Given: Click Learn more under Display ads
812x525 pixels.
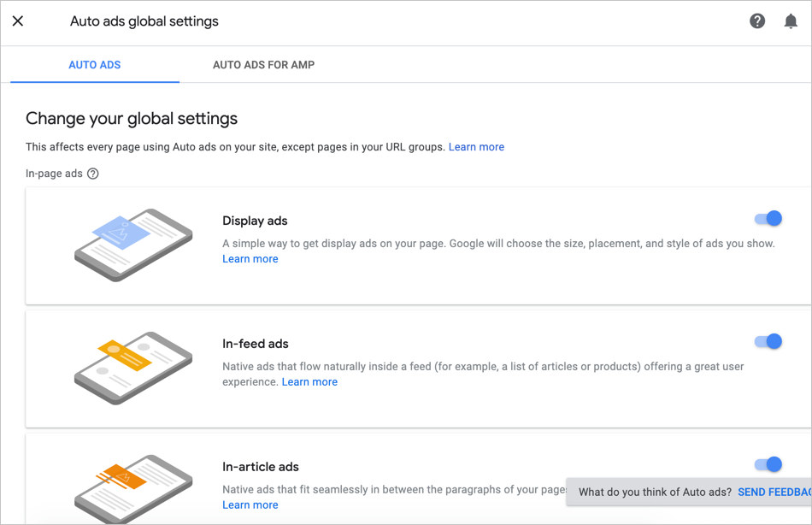Looking at the screenshot, I should point(250,259).
